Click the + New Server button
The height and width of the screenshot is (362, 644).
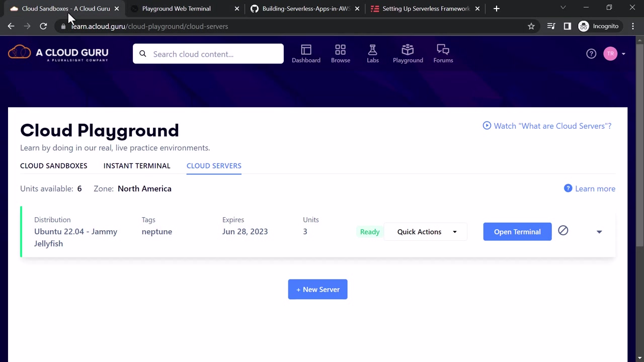point(317,289)
